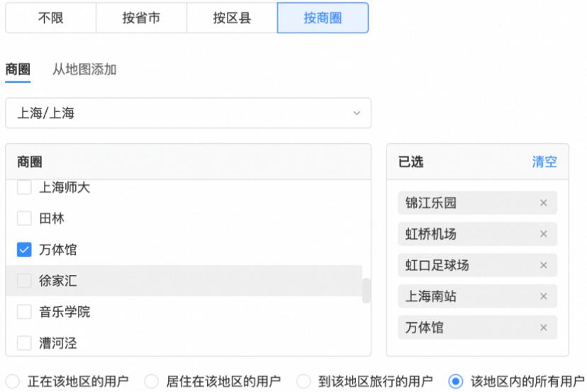Click the 漕河泾 row label

(x=58, y=342)
